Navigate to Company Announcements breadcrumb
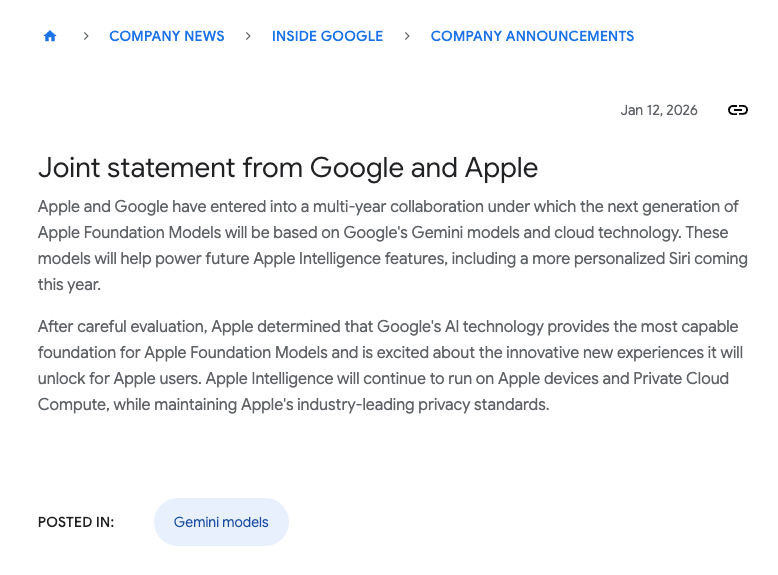778x575 pixels. pyautogui.click(x=532, y=36)
